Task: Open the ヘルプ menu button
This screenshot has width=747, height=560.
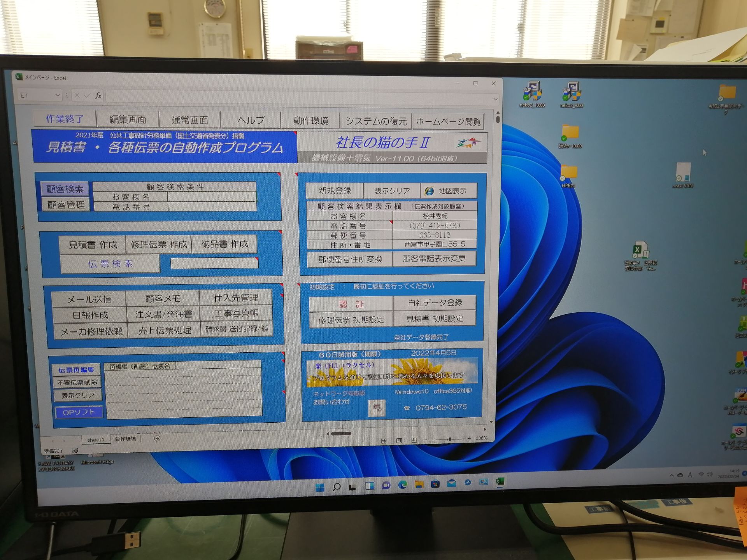Action: pyautogui.click(x=251, y=120)
